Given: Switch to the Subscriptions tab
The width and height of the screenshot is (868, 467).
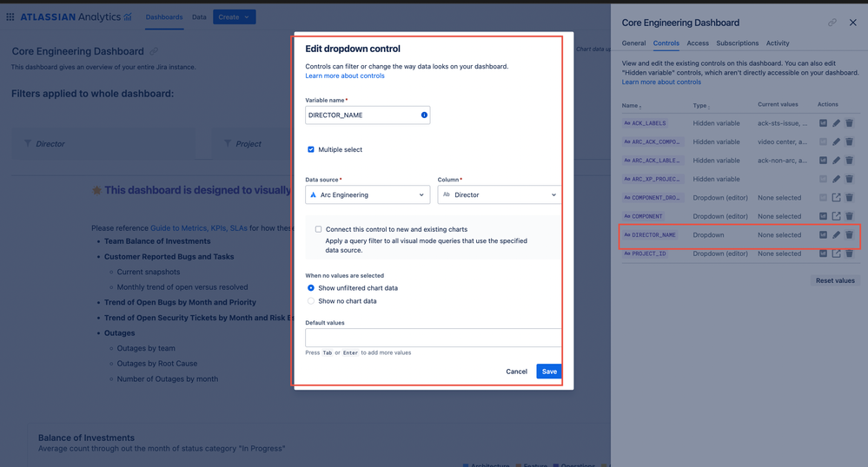Looking at the screenshot, I should coord(738,43).
